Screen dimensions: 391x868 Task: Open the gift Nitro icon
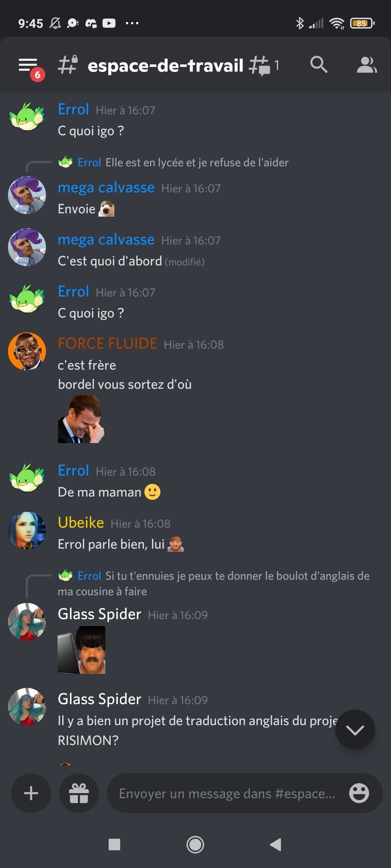tap(79, 793)
